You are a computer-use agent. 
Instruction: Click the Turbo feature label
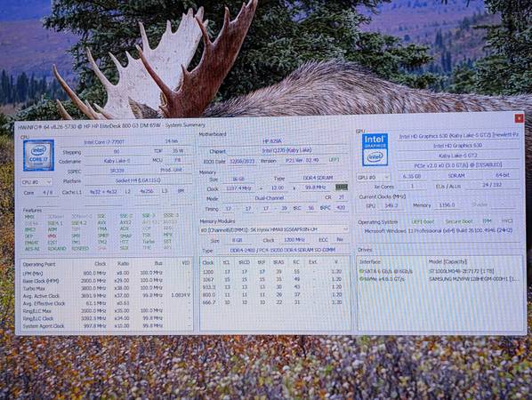tap(149, 242)
